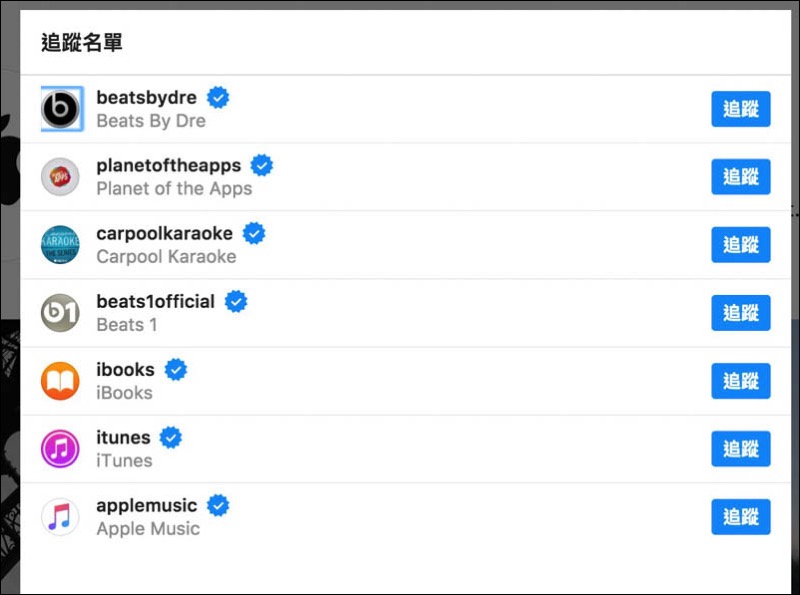Follow beats1official via 追蹤 button
The image size is (800, 595).
(741, 313)
